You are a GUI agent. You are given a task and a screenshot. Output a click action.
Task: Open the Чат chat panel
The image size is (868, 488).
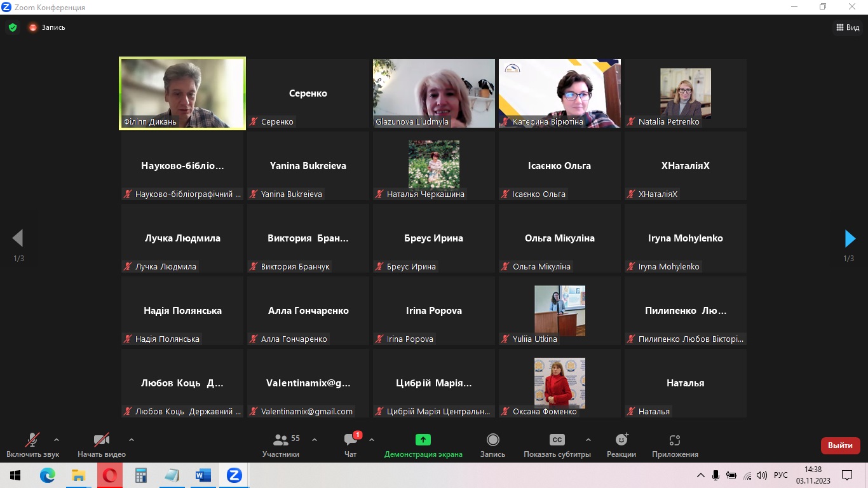click(x=351, y=445)
